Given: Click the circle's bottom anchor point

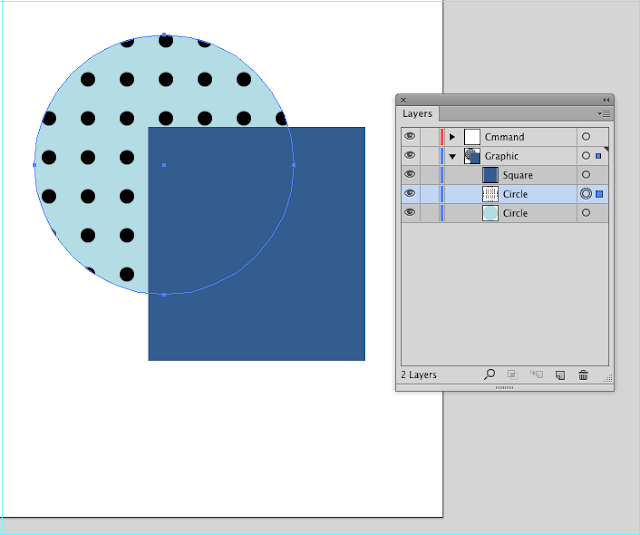Looking at the screenshot, I should click(x=164, y=295).
